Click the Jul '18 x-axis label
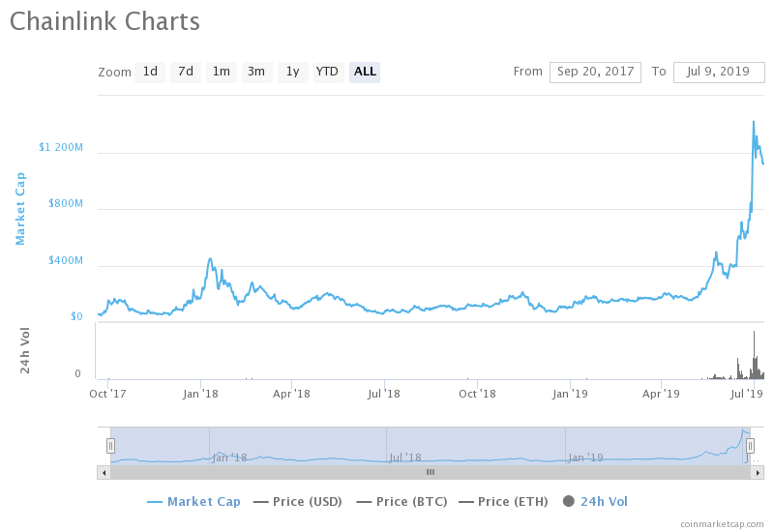The image size is (774, 532). 383,394
